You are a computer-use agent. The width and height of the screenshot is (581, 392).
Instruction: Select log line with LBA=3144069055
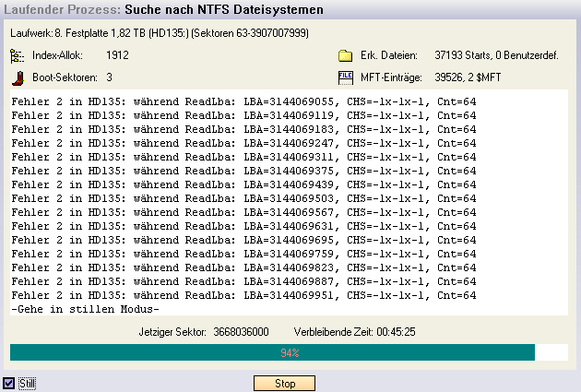[243, 101]
